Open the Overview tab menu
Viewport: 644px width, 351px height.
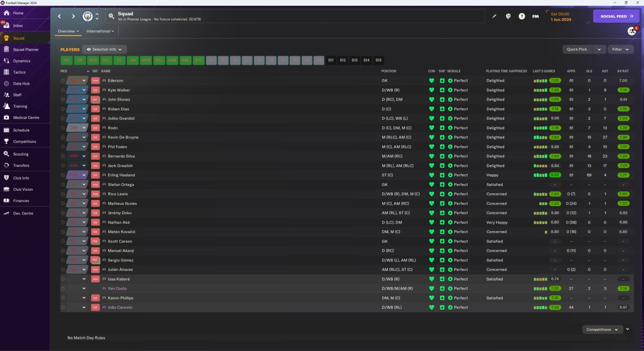coord(68,31)
